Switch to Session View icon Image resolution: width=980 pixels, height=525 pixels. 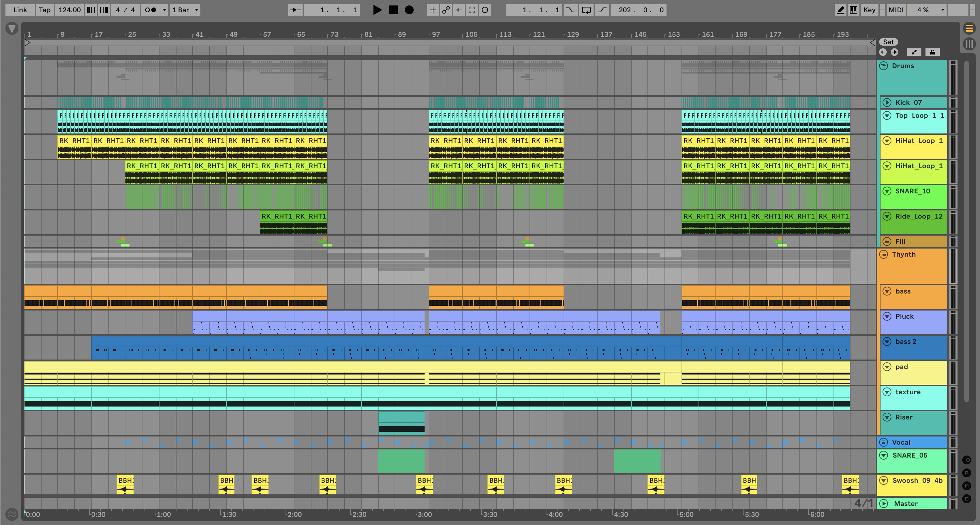[969, 44]
